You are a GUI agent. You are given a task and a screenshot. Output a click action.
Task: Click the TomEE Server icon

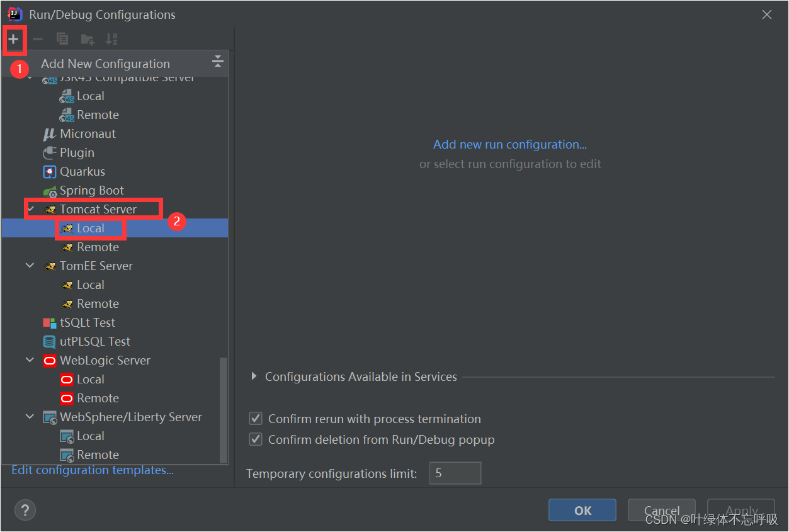(50, 266)
